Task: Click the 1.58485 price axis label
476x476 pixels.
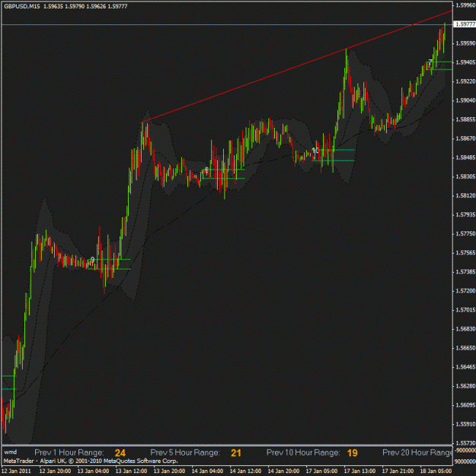Action: pos(465,158)
